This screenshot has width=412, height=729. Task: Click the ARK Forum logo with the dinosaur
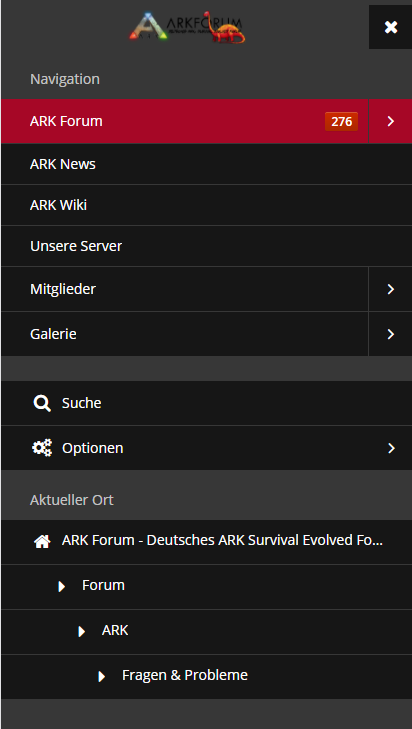187,28
